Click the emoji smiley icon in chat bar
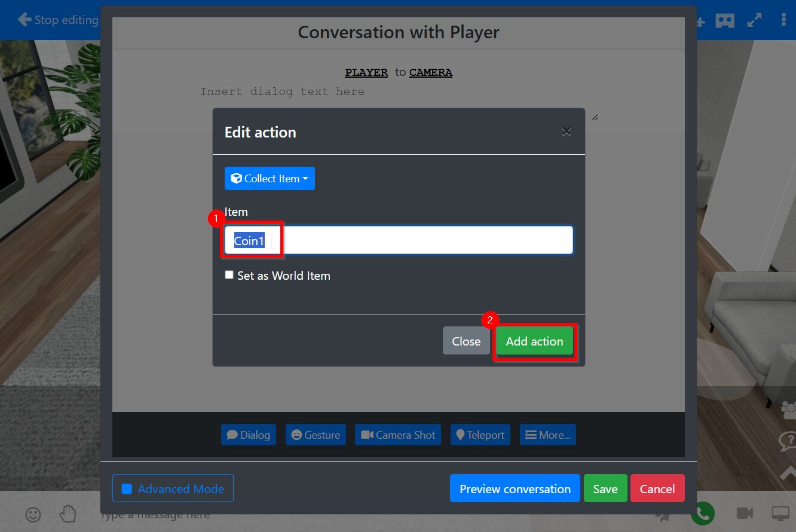The image size is (796, 532). click(33, 514)
